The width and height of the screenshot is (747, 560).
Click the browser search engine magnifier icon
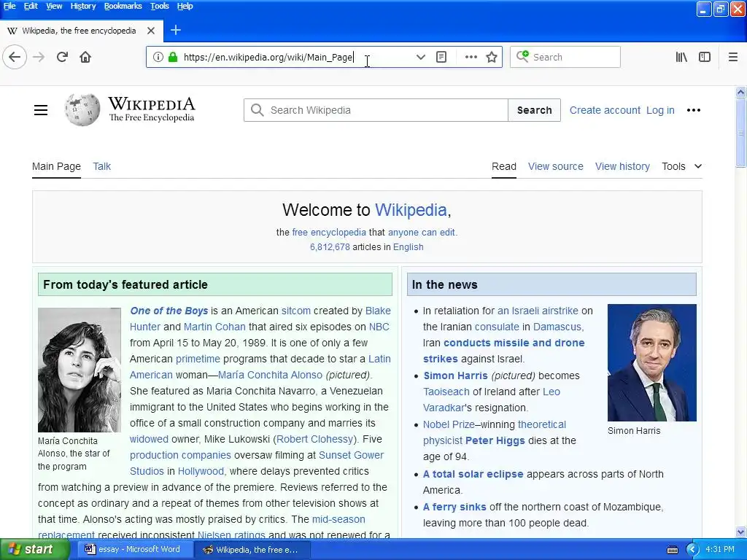pos(522,57)
